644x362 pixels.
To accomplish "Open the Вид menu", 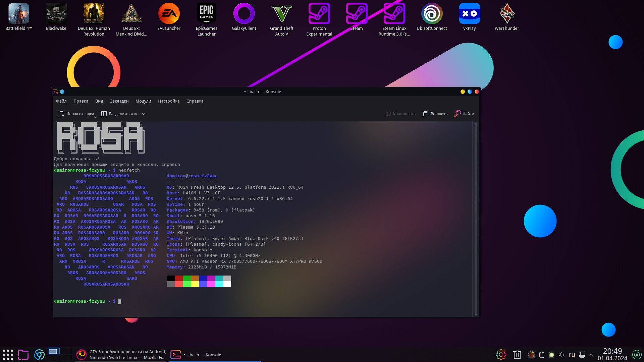I will (99, 101).
